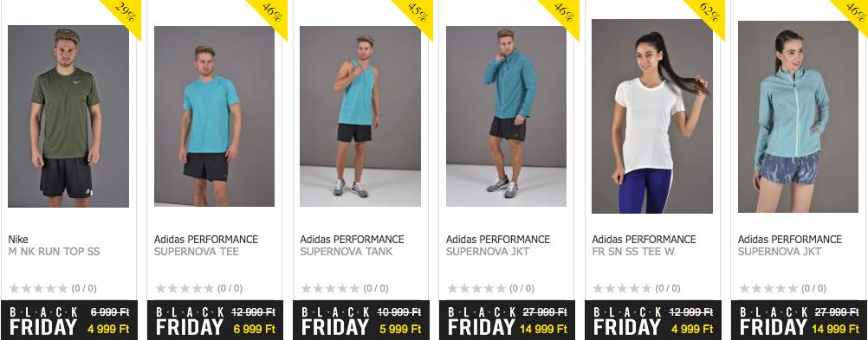Open the men's Supernova JKT photo
The width and height of the screenshot is (868, 340).
506,116
